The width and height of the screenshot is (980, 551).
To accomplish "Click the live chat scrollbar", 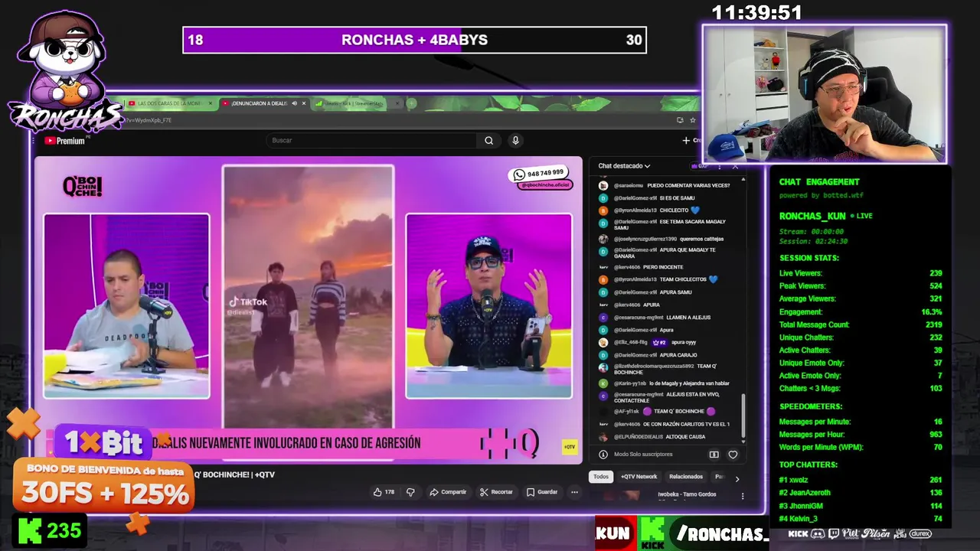I will click(743, 417).
